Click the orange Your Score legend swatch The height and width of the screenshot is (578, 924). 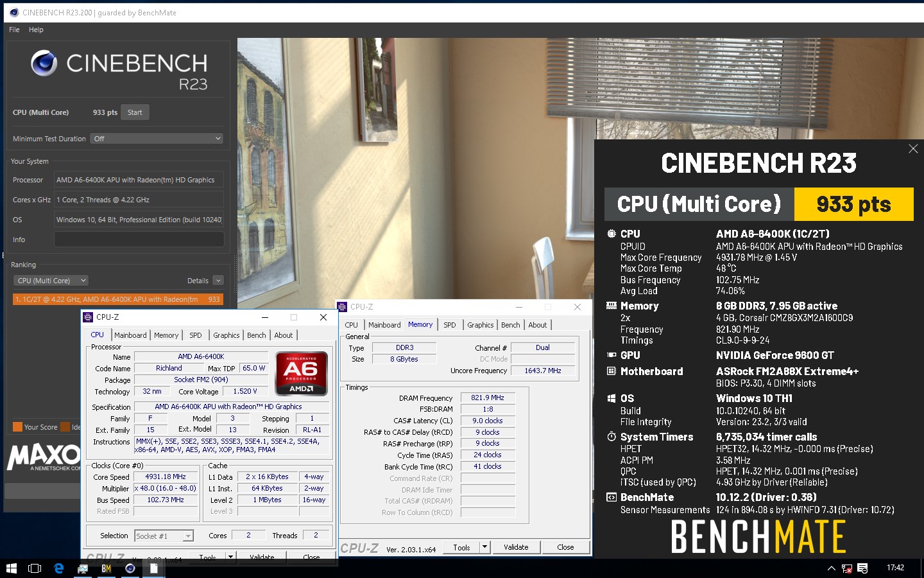[x=17, y=427]
